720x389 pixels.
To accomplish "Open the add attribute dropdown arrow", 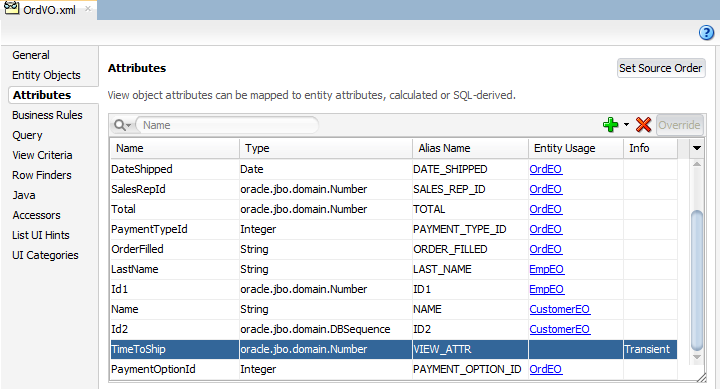I will [x=626, y=124].
